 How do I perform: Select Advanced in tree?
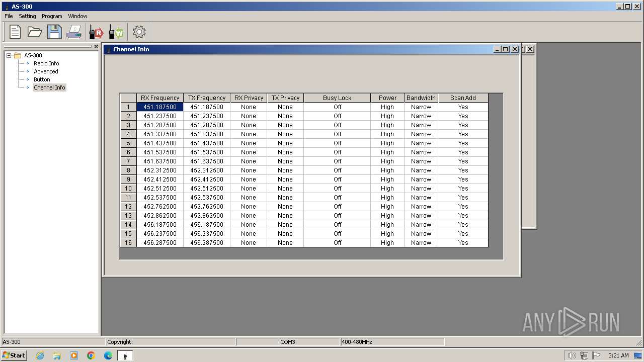click(46, 71)
